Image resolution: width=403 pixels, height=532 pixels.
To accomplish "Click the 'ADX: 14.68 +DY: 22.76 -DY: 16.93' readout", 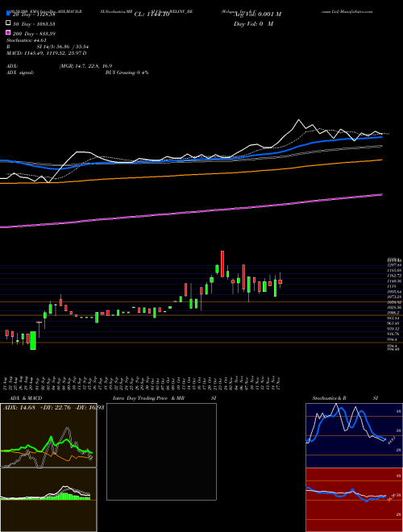I will pyautogui.click(x=53, y=408).
